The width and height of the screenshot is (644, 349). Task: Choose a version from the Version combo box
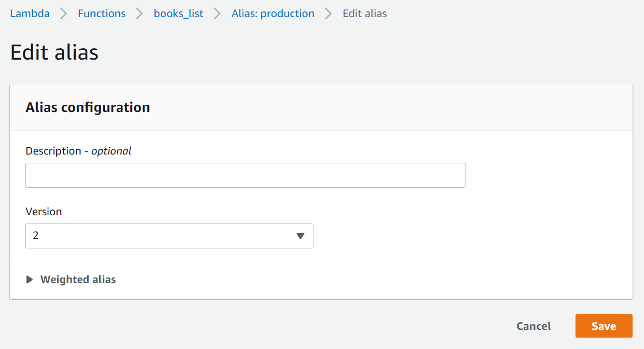(169, 236)
